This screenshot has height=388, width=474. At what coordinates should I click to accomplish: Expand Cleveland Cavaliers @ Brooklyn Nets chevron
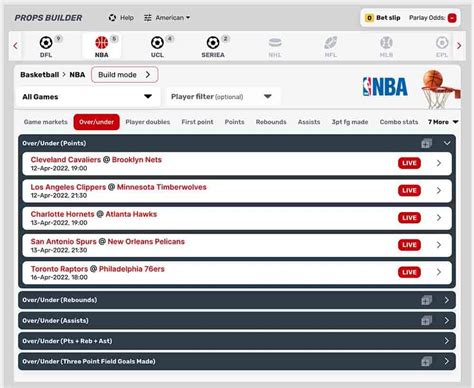tap(439, 163)
